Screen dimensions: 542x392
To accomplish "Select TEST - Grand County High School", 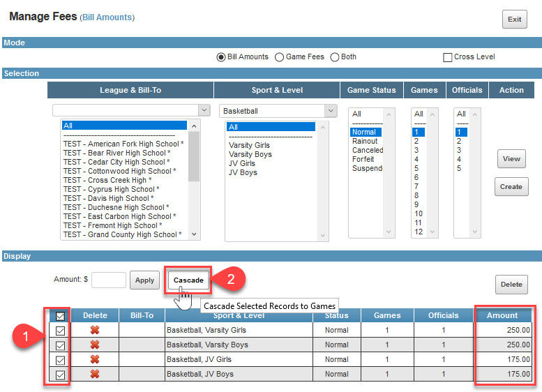I will pos(122,234).
